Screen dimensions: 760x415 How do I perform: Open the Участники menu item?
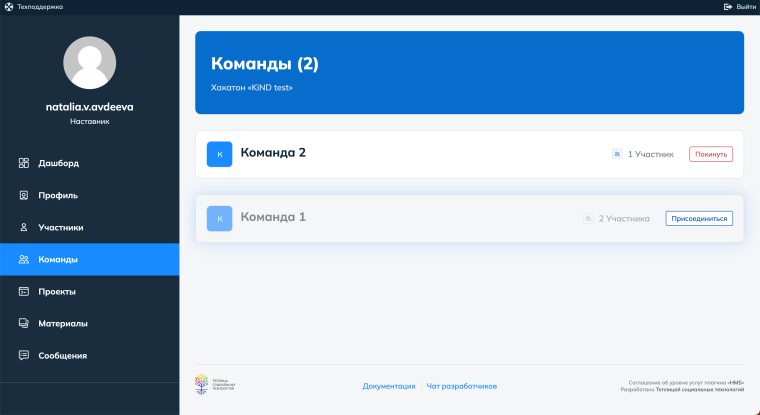pos(60,227)
